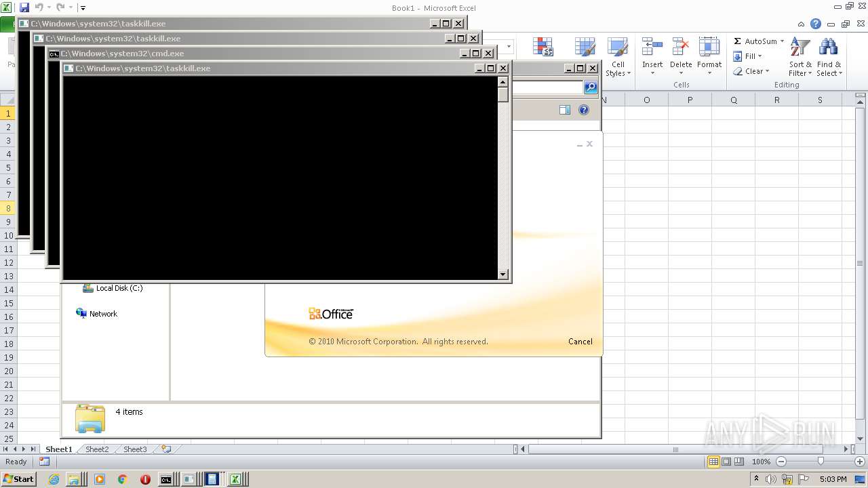Click Excel horizontal scrollbar

[676, 449]
